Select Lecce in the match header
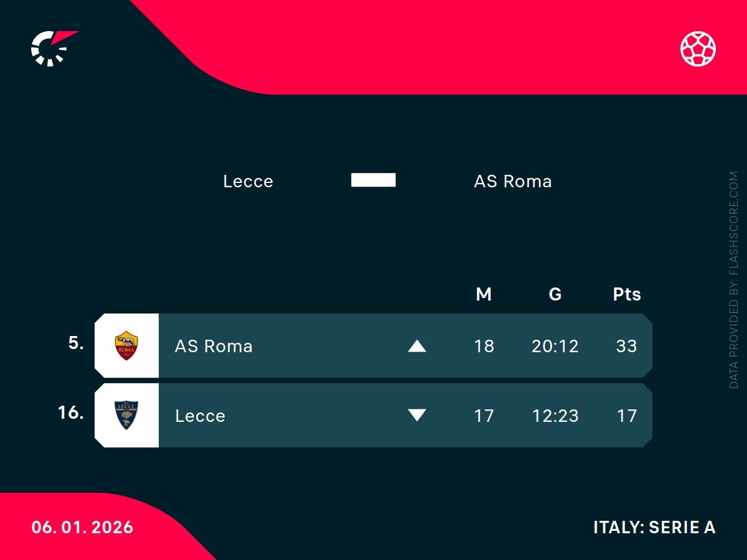 pyautogui.click(x=248, y=181)
